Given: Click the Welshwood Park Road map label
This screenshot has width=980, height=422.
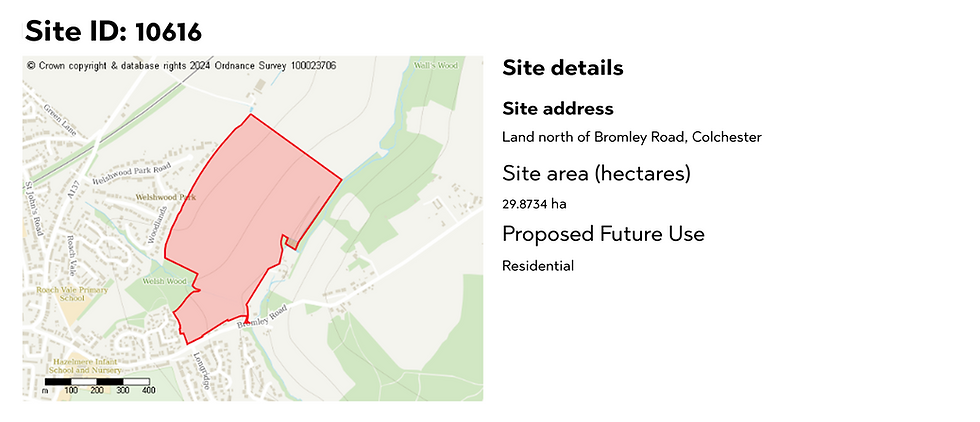Looking at the screenshot, I should (x=131, y=174).
